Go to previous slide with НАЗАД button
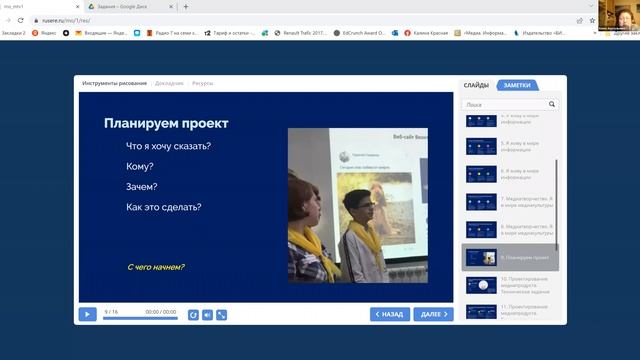 pos(390,314)
